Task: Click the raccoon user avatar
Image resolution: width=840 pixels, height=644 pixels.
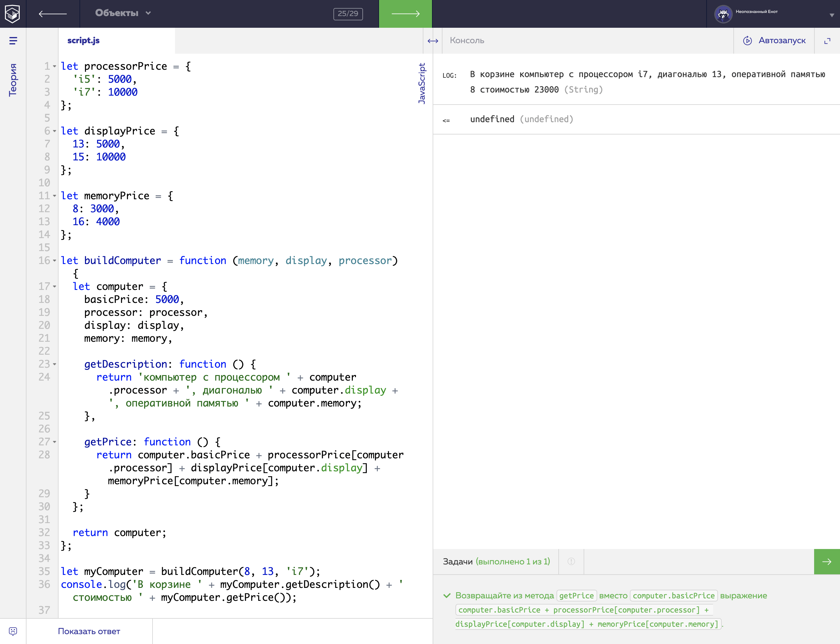Action: coord(723,14)
